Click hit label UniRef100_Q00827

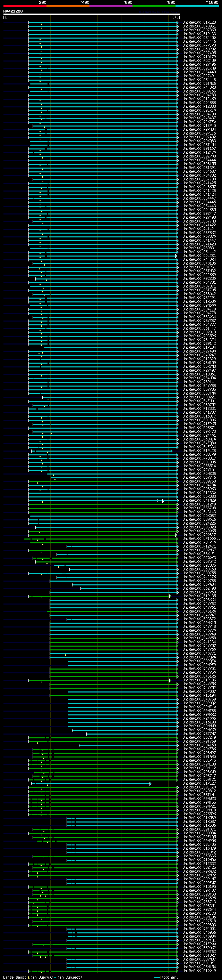(x=199, y=535)
